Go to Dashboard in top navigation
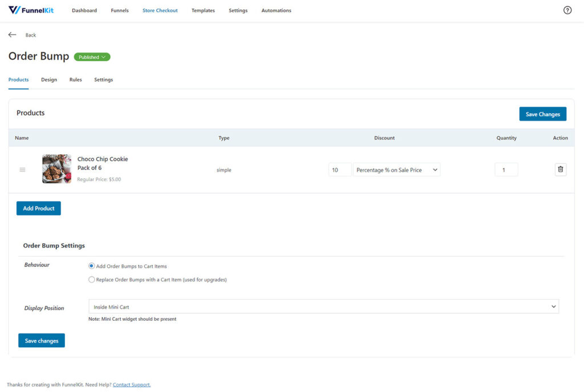The image size is (584, 392). (84, 10)
